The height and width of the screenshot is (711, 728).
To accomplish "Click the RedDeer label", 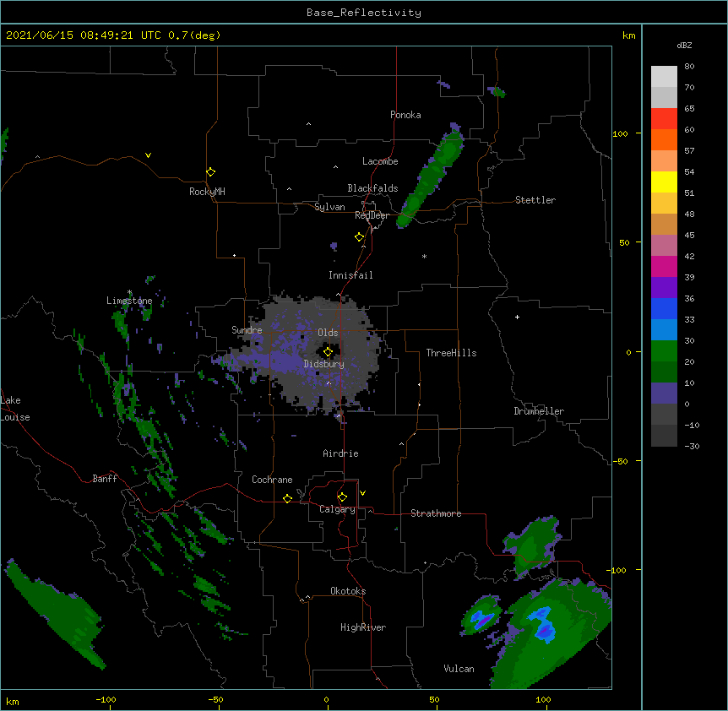I will [x=372, y=215].
